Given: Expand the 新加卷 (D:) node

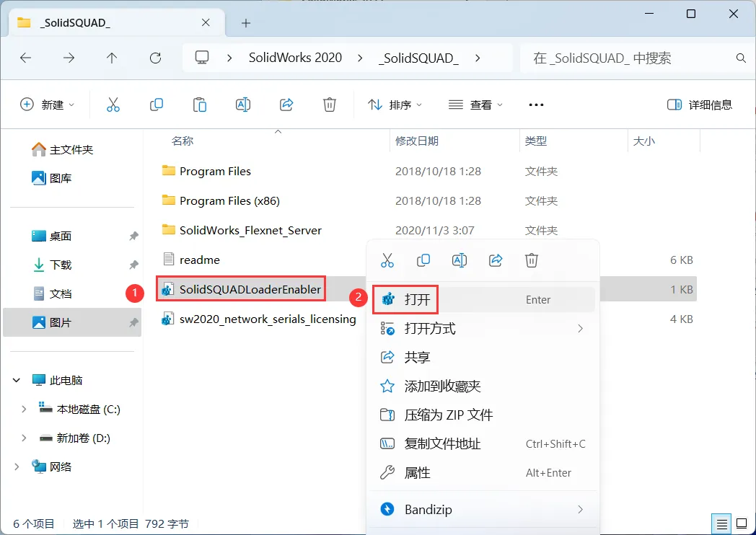Looking at the screenshot, I should click(24, 438).
